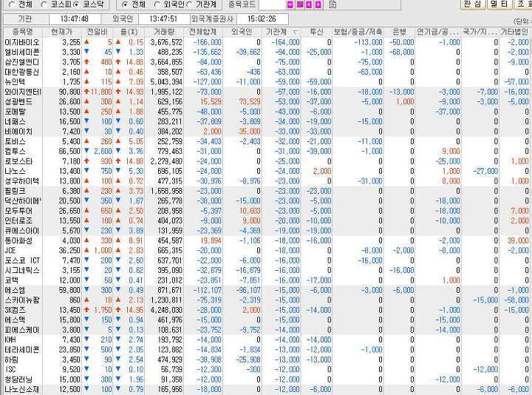
Task: Sort by the 전일비 column header
Action: pyautogui.click(x=97, y=32)
